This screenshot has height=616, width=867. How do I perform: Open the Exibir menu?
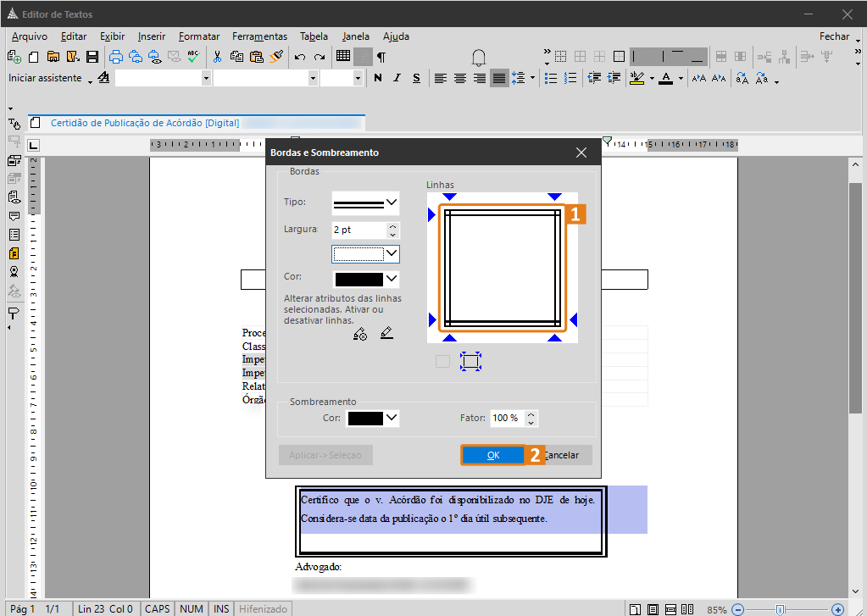click(x=112, y=36)
